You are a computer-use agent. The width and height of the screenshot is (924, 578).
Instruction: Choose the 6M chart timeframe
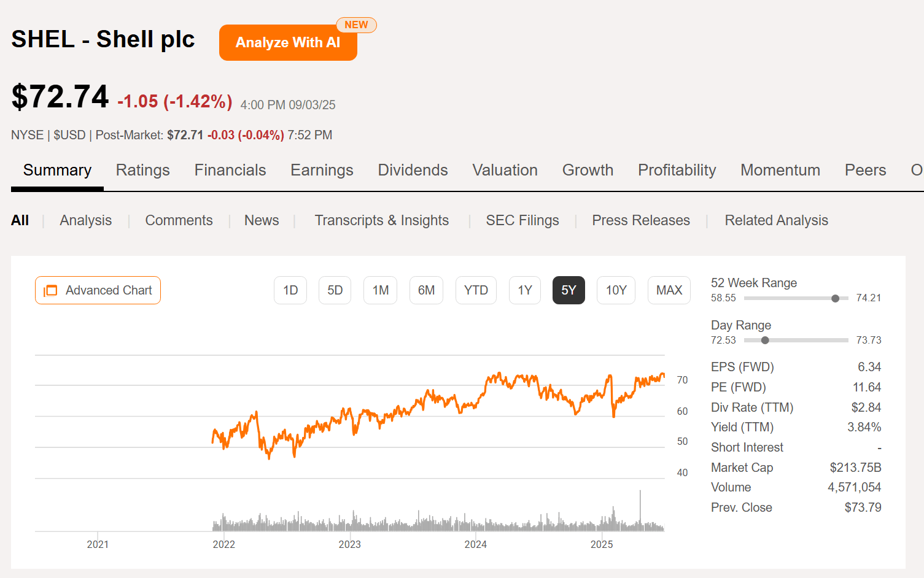coord(426,290)
